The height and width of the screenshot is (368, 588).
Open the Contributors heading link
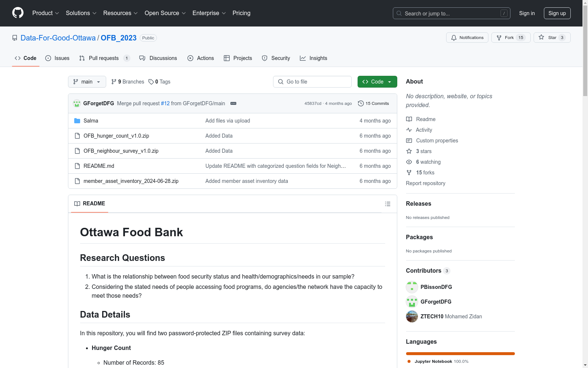[428, 271]
